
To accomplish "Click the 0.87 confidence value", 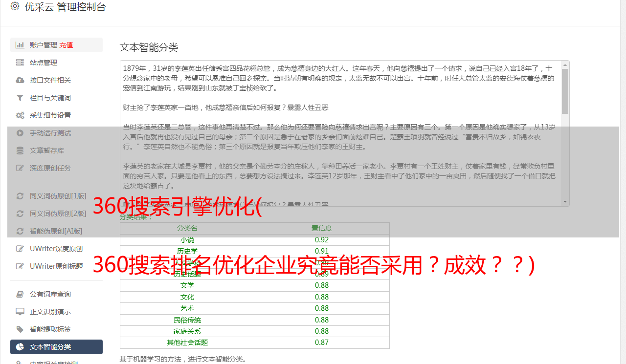I will pos(322,343).
